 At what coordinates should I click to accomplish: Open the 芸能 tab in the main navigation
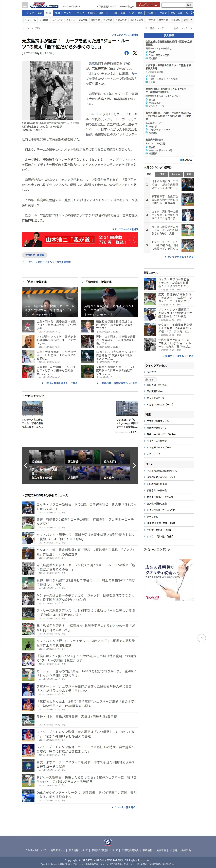(x=123, y=13)
